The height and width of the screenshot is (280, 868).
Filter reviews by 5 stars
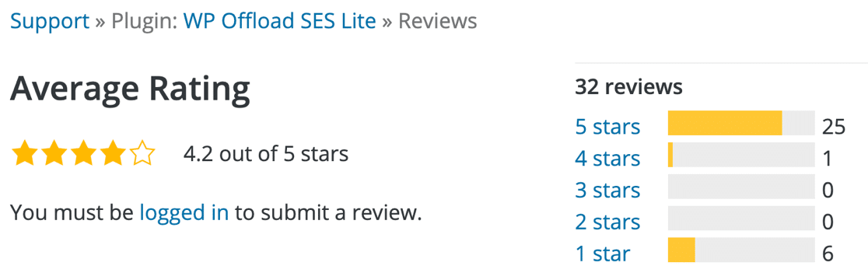(x=607, y=127)
